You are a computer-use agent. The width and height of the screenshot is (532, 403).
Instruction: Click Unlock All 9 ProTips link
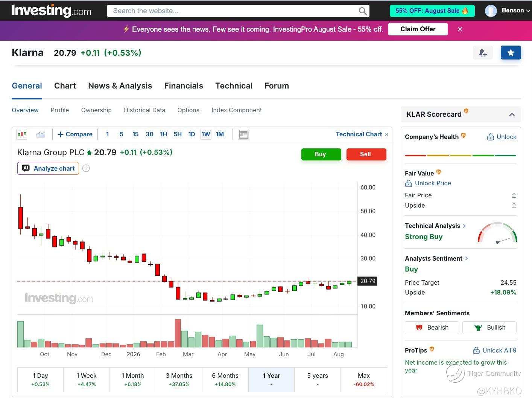coord(495,350)
